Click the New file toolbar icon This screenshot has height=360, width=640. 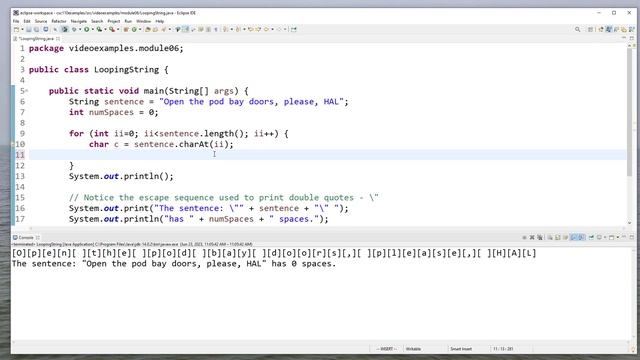pos(16,29)
